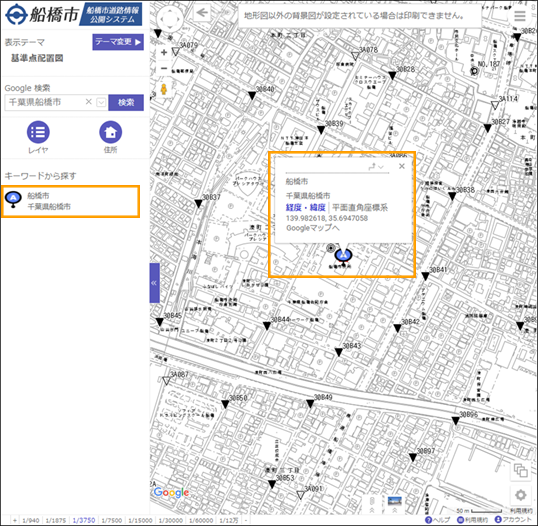Click hollow triangle point 3A087

(x=166, y=380)
